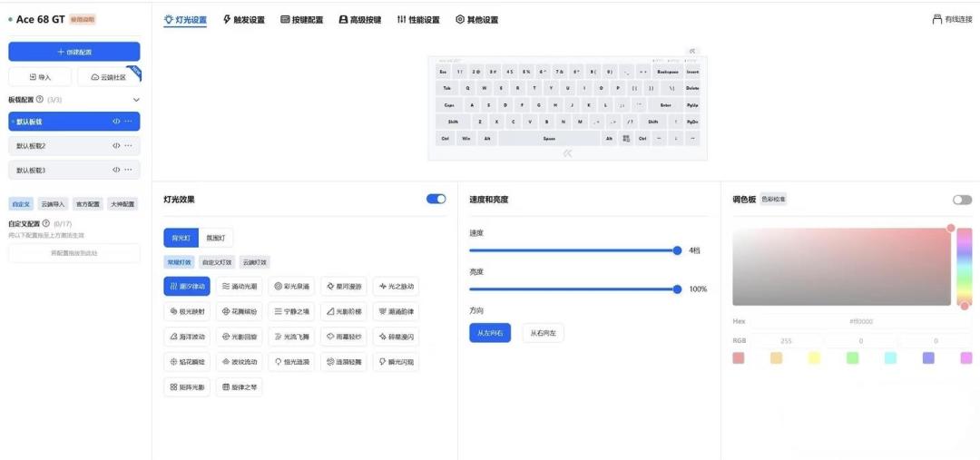Open the 云端社区 cloud community
Screen dimensions: 980x460
(109, 77)
